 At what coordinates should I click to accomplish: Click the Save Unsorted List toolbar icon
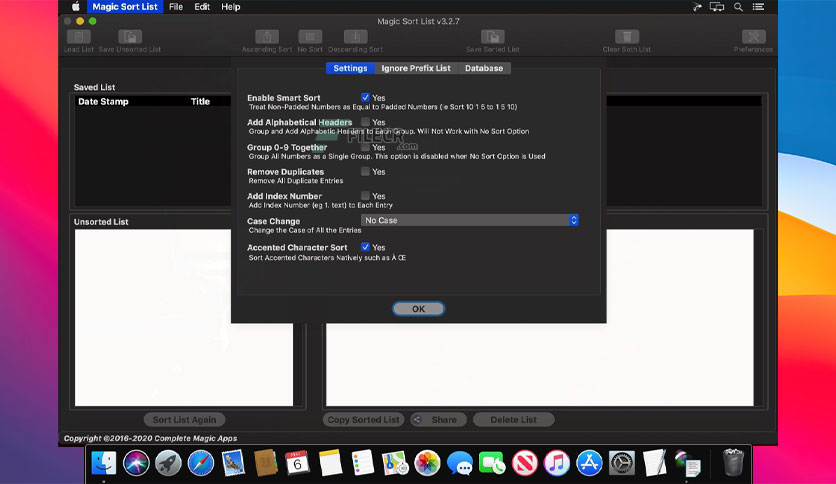click(130, 37)
